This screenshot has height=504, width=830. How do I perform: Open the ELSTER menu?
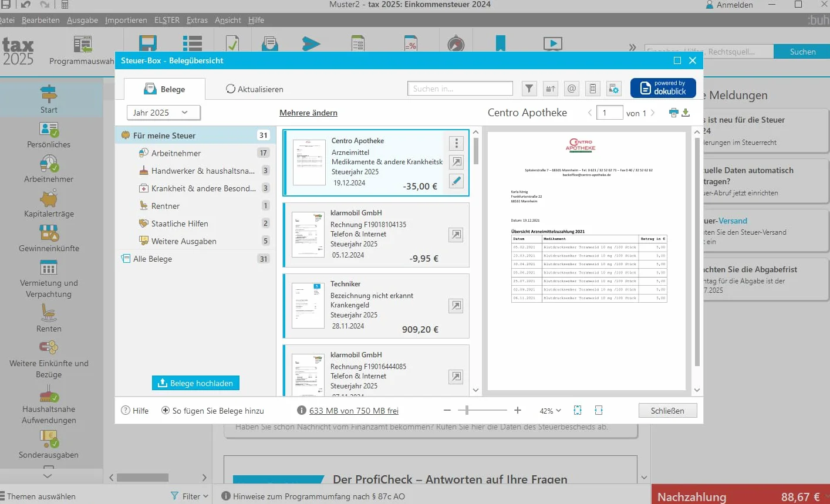(x=167, y=20)
